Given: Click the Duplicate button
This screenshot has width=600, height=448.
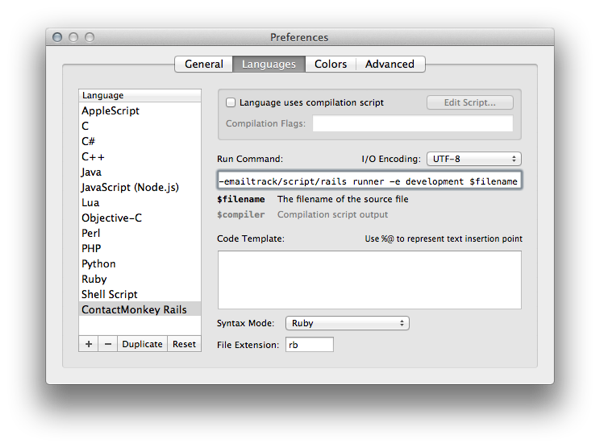Looking at the screenshot, I should (142, 344).
